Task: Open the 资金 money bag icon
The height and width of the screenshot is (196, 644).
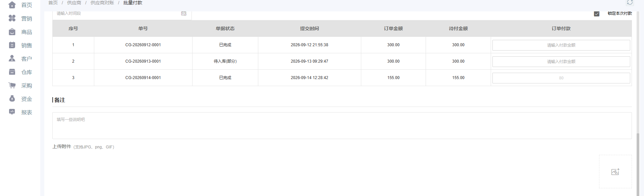Action: 12,99
